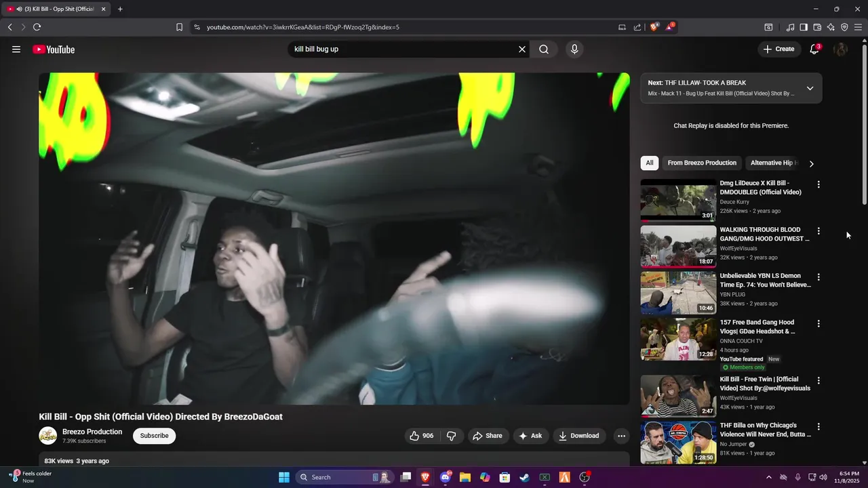Click the Download button
Viewport: 868px width, 488px height.
coord(579,436)
